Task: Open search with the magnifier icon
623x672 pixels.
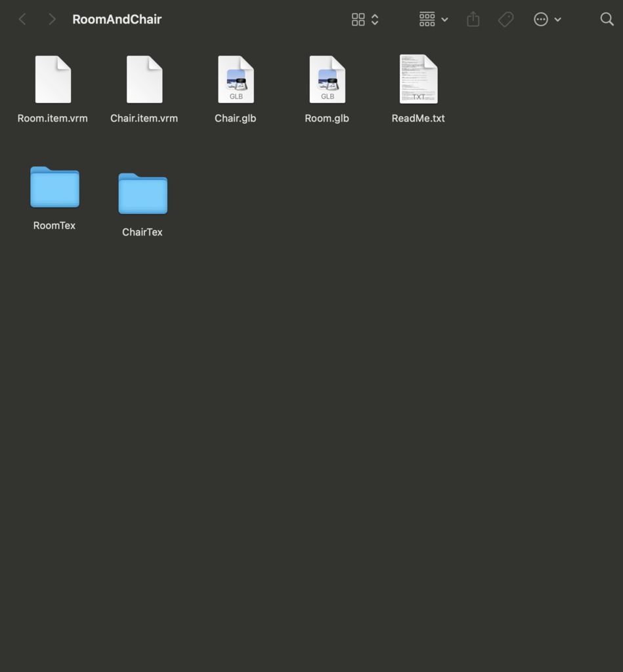Action: pyautogui.click(x=607, y=19)
